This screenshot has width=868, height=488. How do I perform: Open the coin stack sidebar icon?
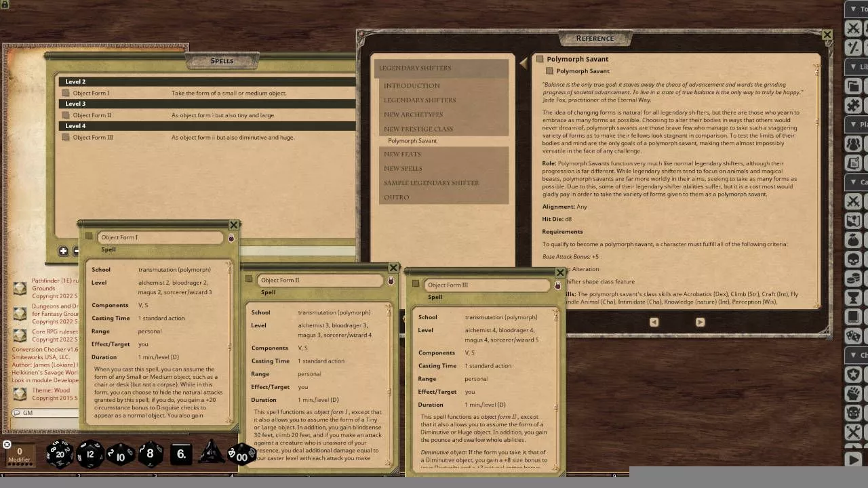(x=854, y=279)
